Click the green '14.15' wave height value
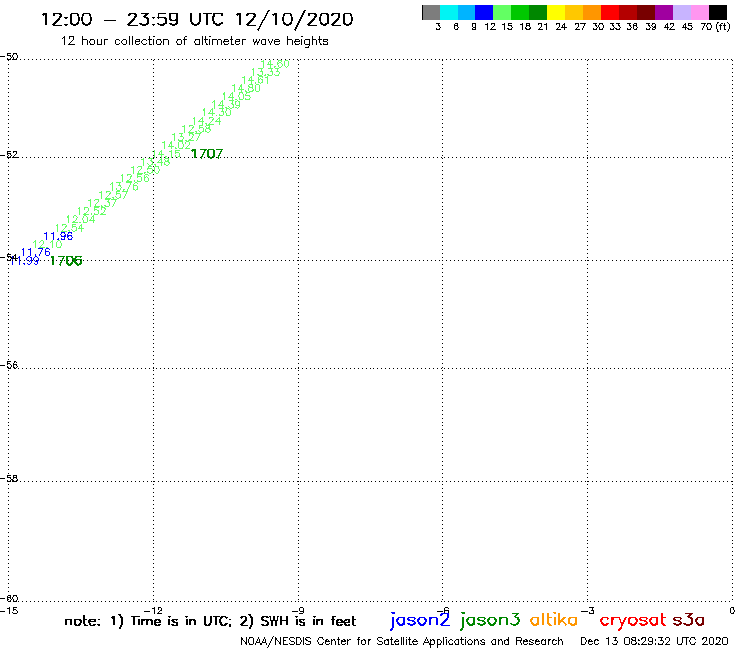Viewport: 740px width, 650px height. coord(166,154)
